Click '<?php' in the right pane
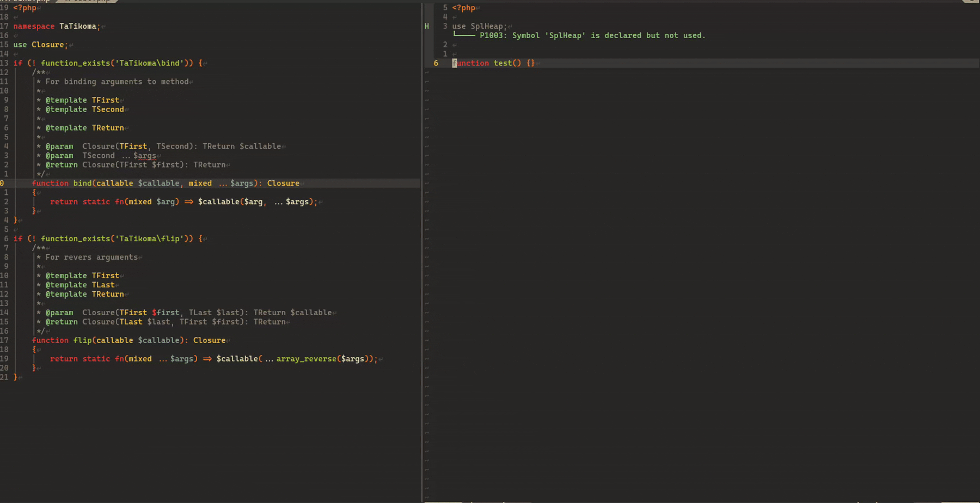 pyautogui.click(x=463, y=8)
